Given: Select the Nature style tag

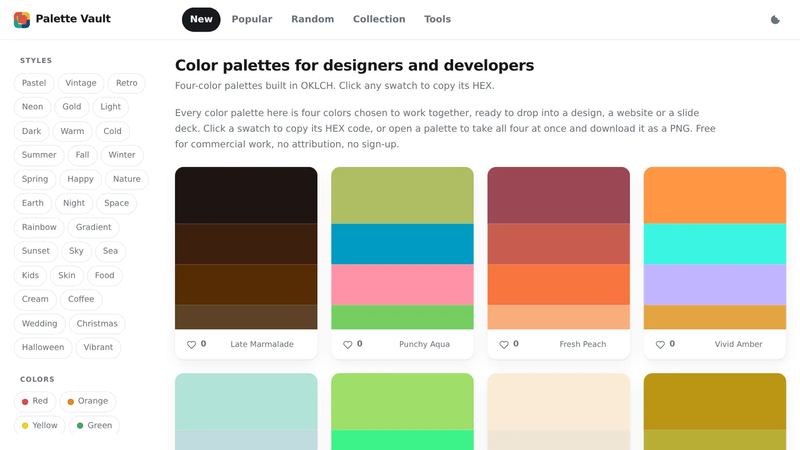Looking at the screenshot, I should pos(127,179).
